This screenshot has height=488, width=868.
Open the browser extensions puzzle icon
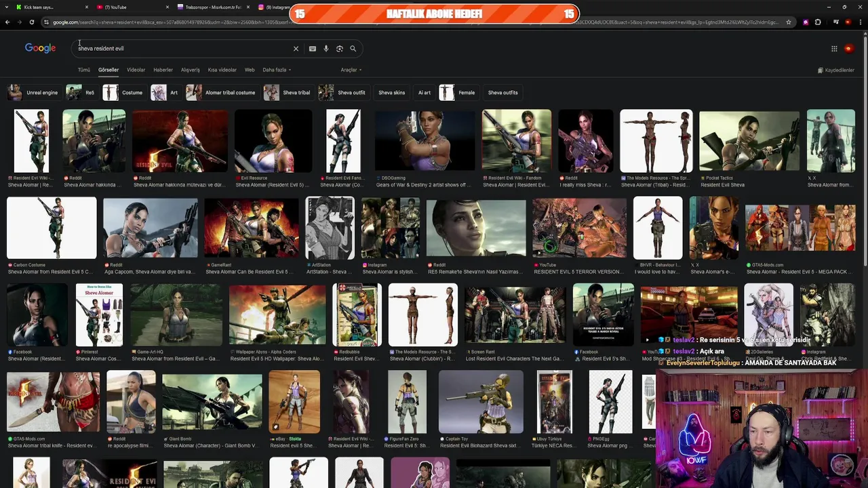[x=818, y=22]
